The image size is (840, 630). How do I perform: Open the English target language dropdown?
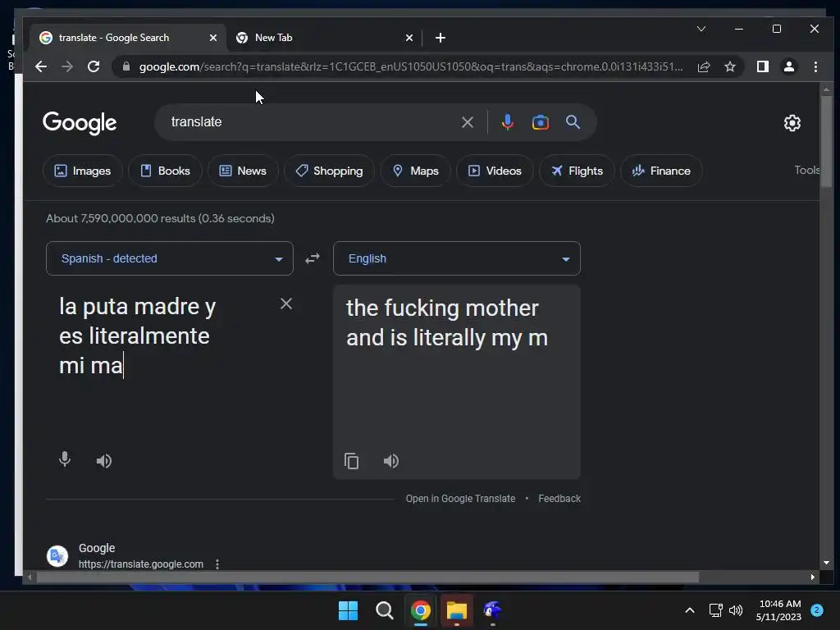click(x=456, y=258)
